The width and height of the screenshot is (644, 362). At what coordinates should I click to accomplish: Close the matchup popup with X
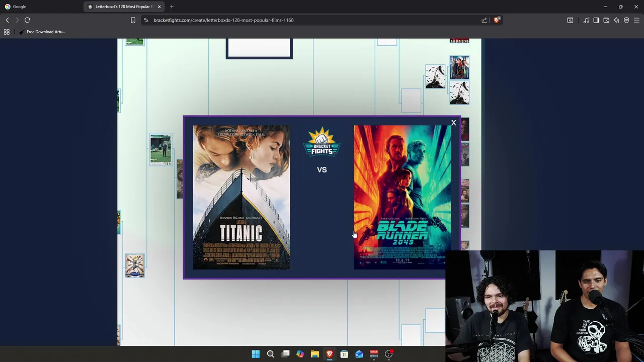(x=453, y=123)
